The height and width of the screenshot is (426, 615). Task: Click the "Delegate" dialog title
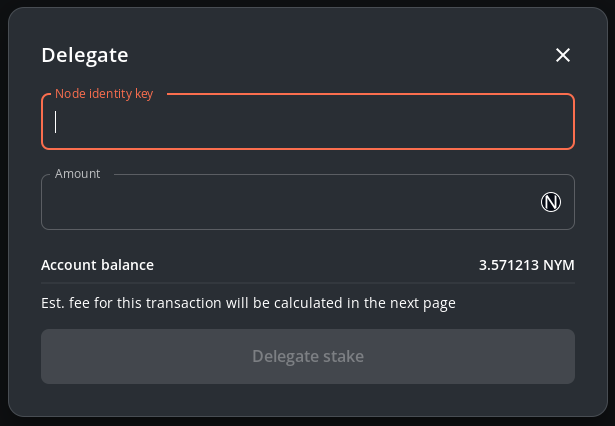[x=84, y=56]
